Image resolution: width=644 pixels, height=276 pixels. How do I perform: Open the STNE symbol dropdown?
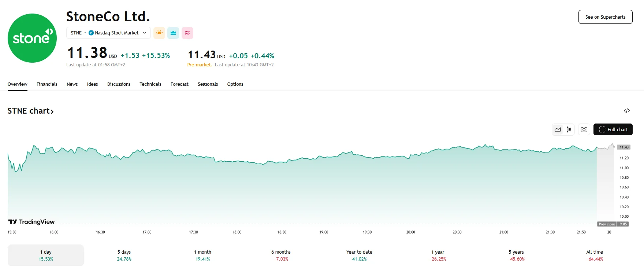coord(145,33)
